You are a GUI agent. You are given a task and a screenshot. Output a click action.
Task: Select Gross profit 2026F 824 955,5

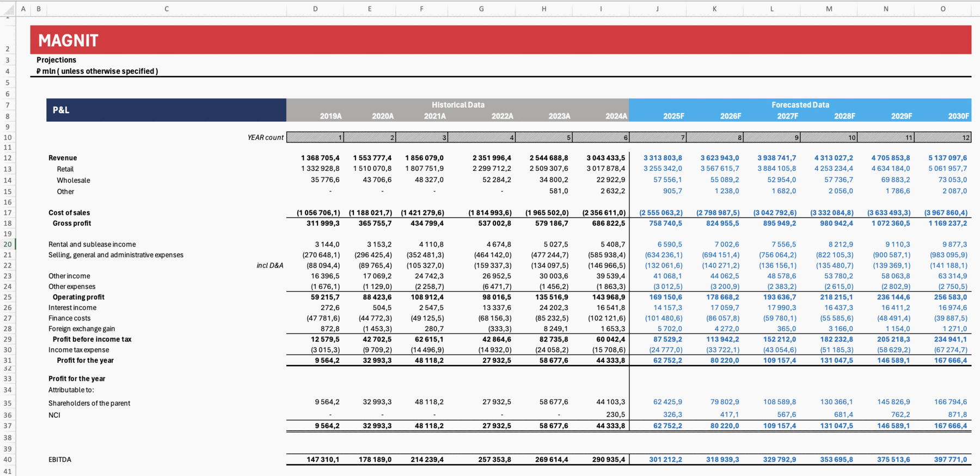(722, 223)
